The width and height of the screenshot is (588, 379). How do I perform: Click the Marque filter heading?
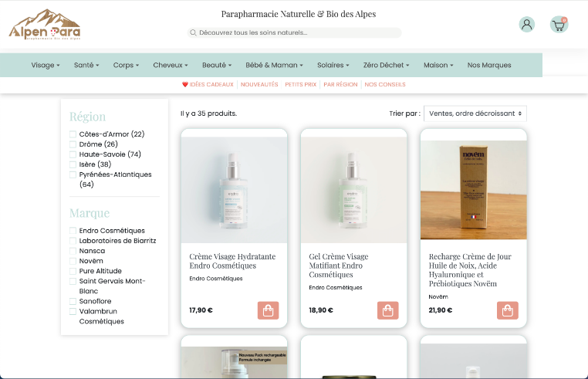pyautogui.click(x=90, y=213)
